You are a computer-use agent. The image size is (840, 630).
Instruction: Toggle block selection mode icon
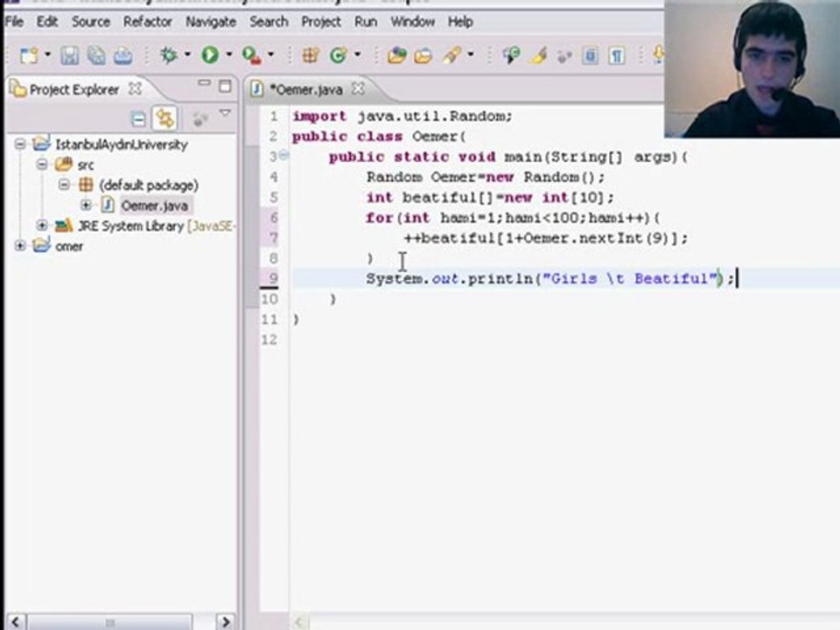(x=590, y=55)
